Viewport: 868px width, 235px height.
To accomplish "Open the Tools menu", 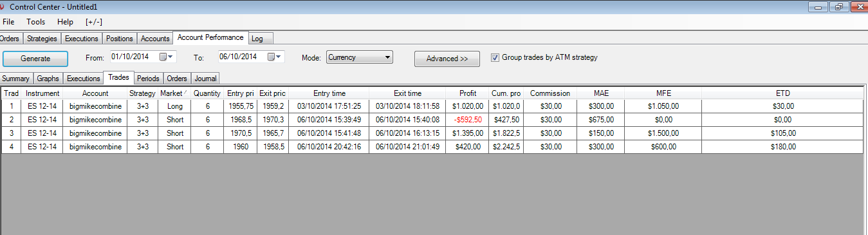I will coord(35,22).
